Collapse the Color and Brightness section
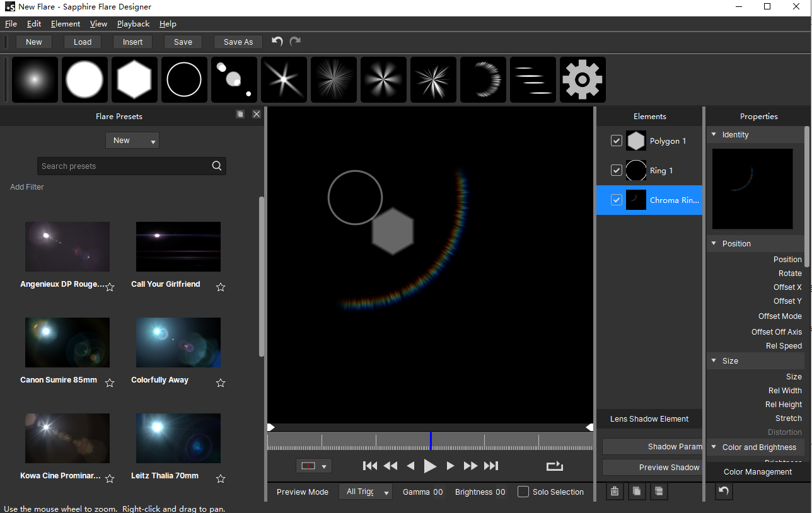Screen dimensions: 812x513 pos(714,447)
